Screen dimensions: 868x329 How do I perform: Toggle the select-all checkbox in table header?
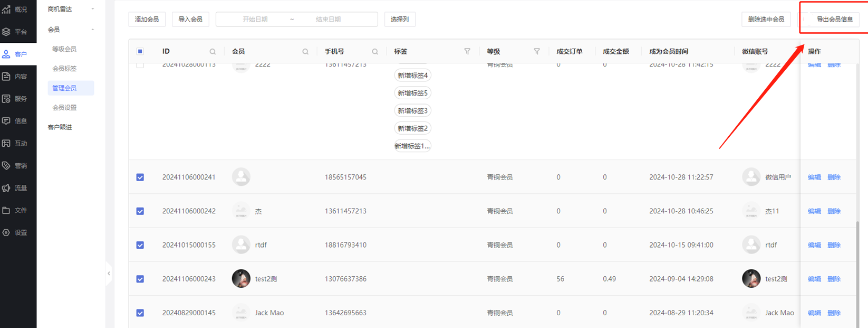(140, 51)
